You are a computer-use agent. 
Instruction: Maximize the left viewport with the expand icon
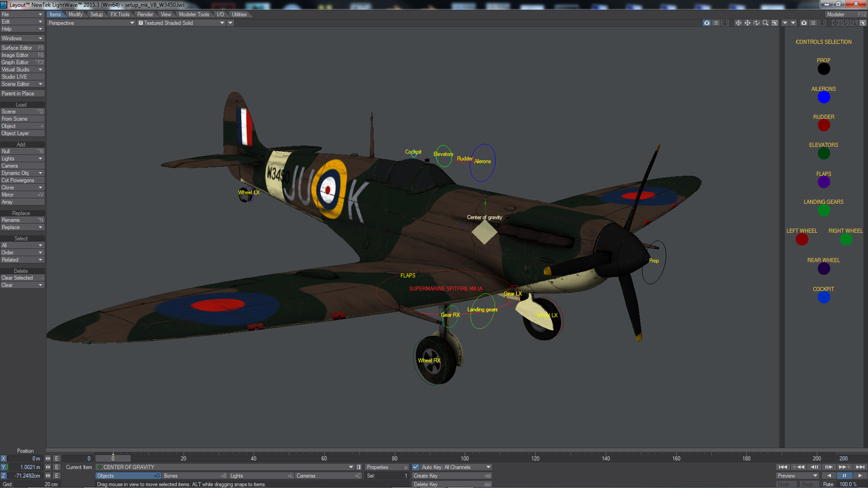[775, 23]
